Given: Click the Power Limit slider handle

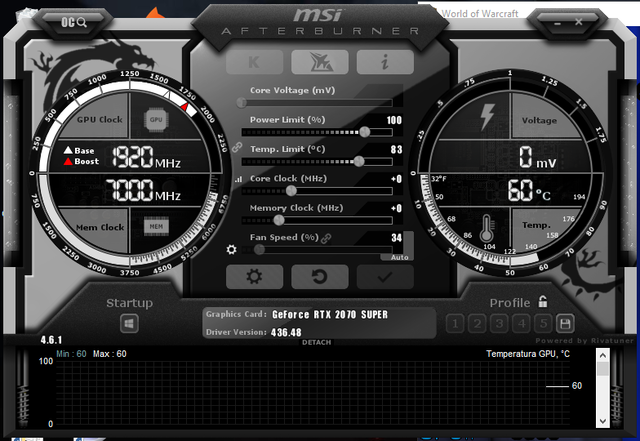Looking at the screenshot, I should coord(364,131).
